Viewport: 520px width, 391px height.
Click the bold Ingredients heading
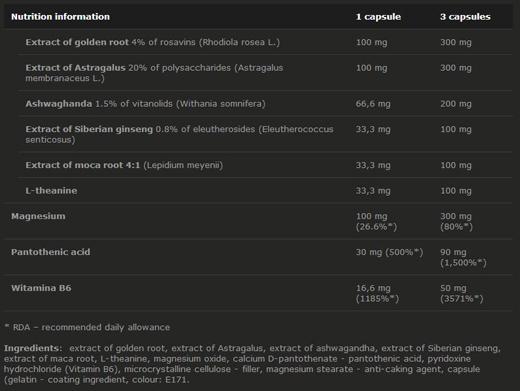pos(33,348)
